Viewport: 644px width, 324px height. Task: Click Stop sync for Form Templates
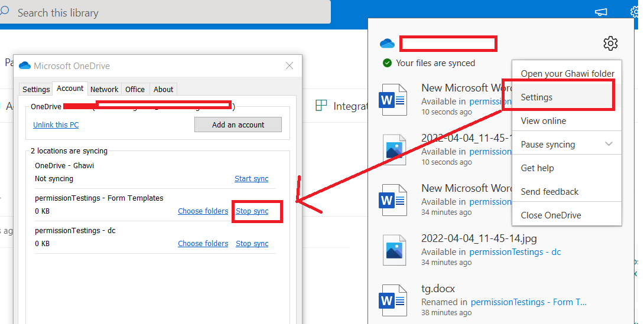252,211
